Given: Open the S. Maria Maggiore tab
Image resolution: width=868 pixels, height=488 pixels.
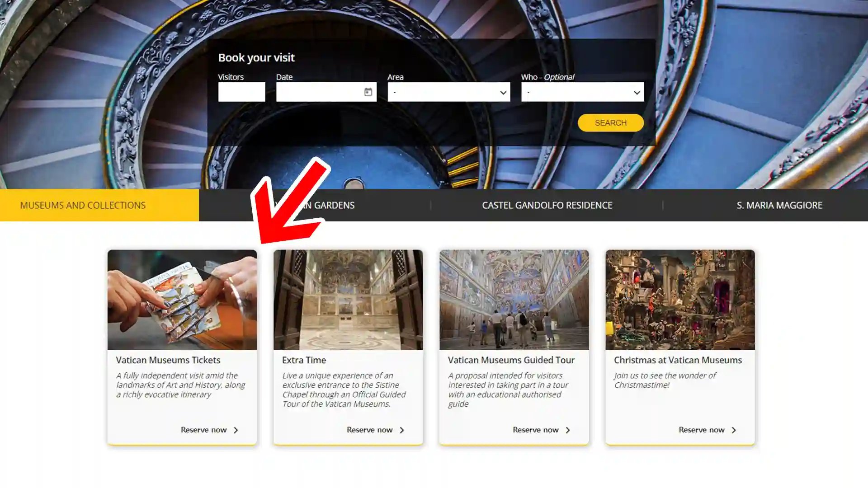Looking at the screenshot, I should pyautogui.click(x=779, y=205).
